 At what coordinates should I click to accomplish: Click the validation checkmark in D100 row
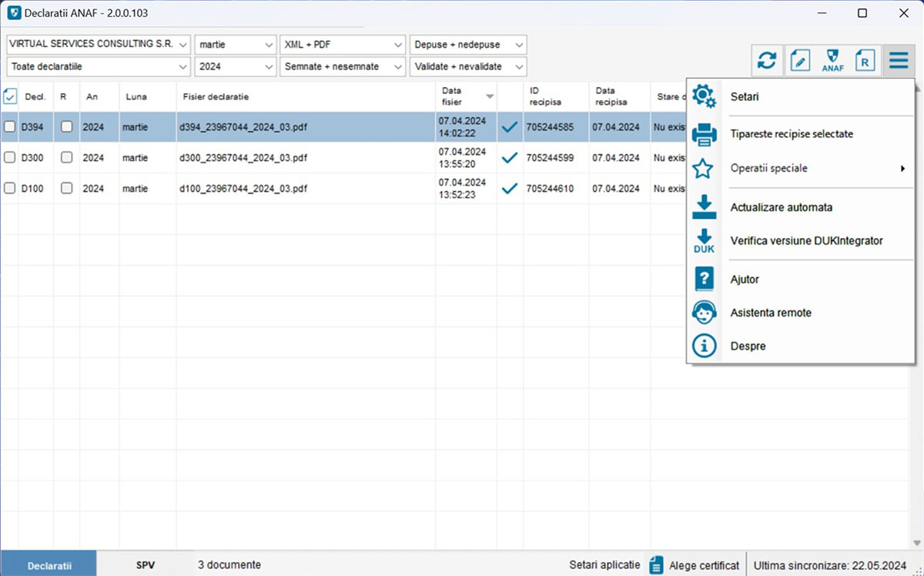(x=509, y=189)
